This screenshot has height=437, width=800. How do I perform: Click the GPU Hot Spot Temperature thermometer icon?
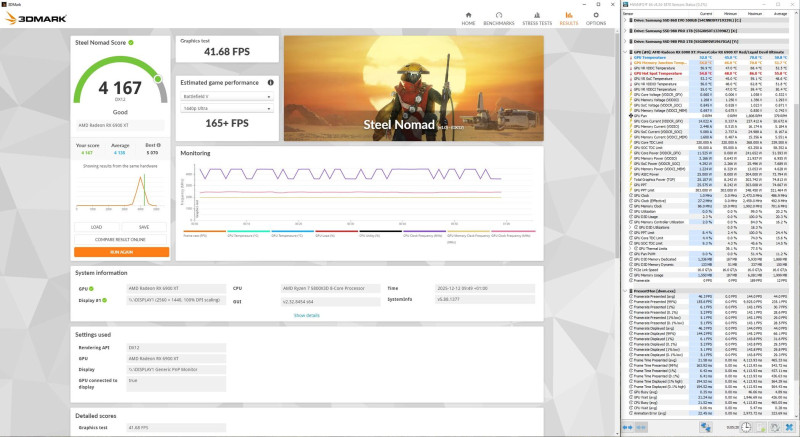click(x=631, y=73)
